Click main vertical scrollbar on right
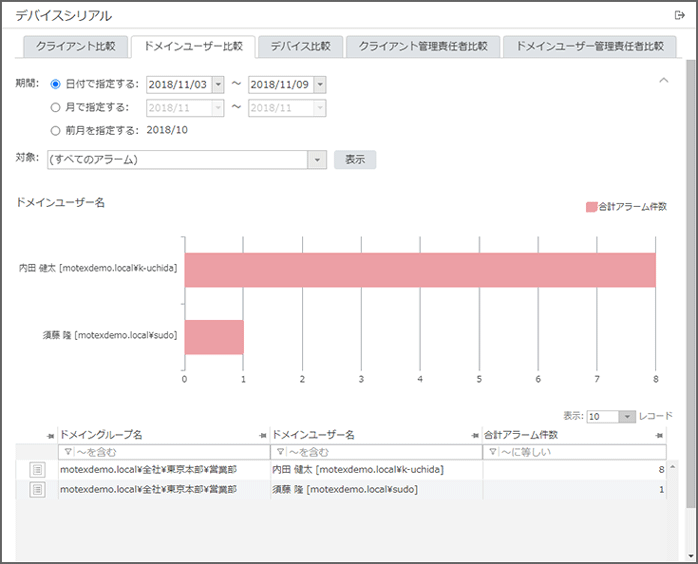 [x=690, y=283]
